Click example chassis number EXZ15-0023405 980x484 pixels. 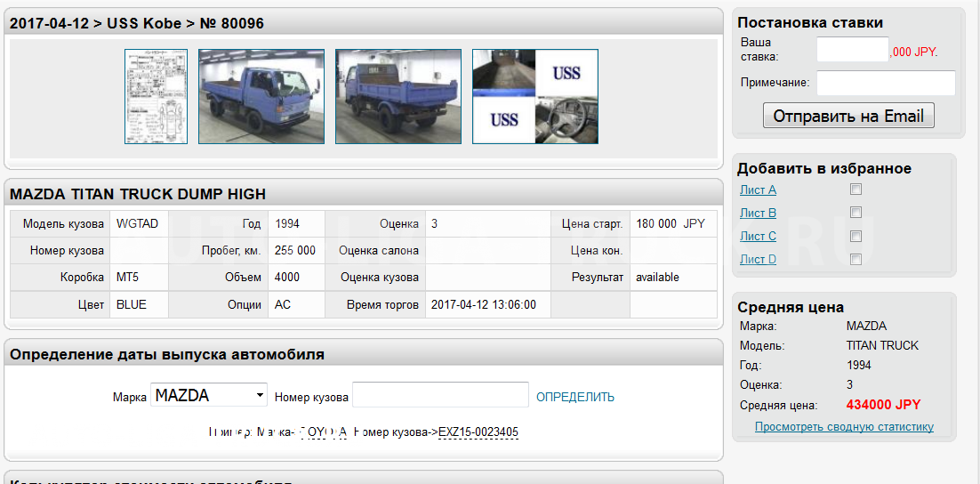(x=478, y=432)
